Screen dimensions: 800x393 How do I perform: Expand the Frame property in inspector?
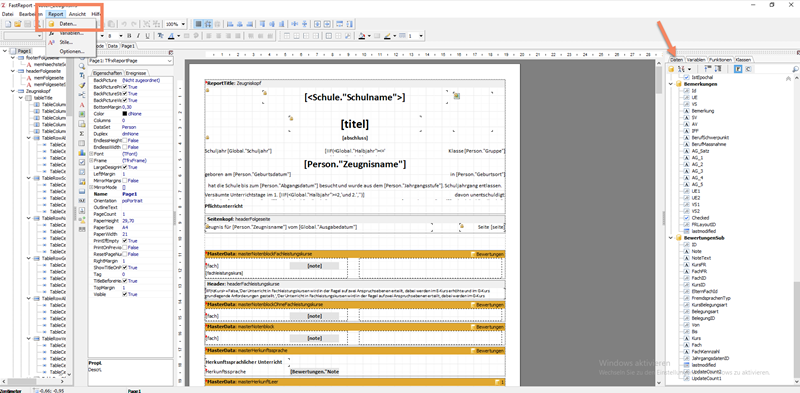pyautogui.click(x=91, y=160)
